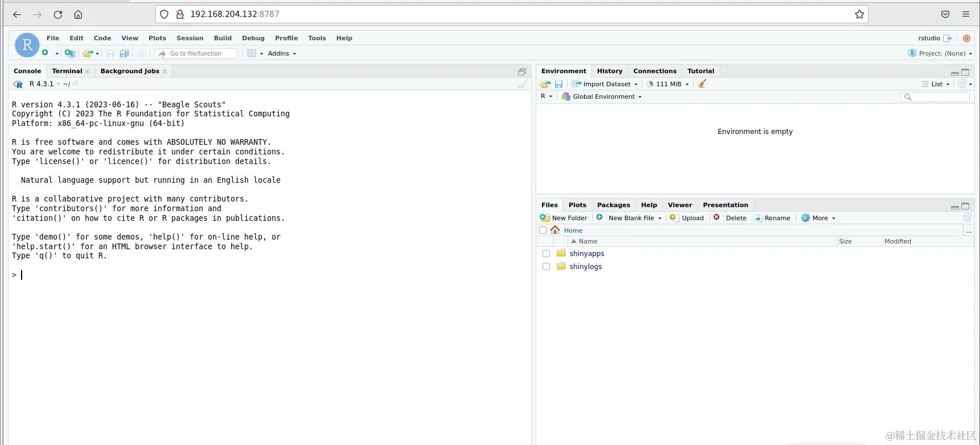The width and height of the screenshot is (980, 445).
Task: Open the Session menu
Action: click(x=190, y=38)
